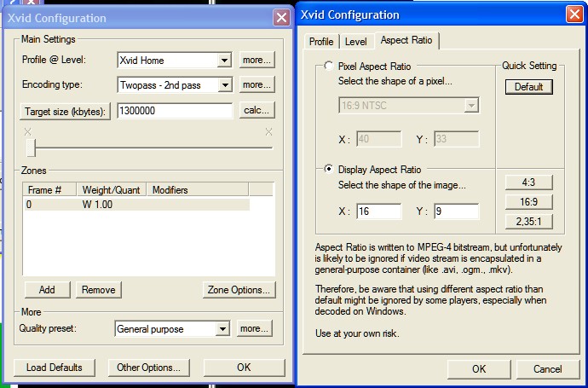Apply the 16:9 quick setting

coord(528,202)
